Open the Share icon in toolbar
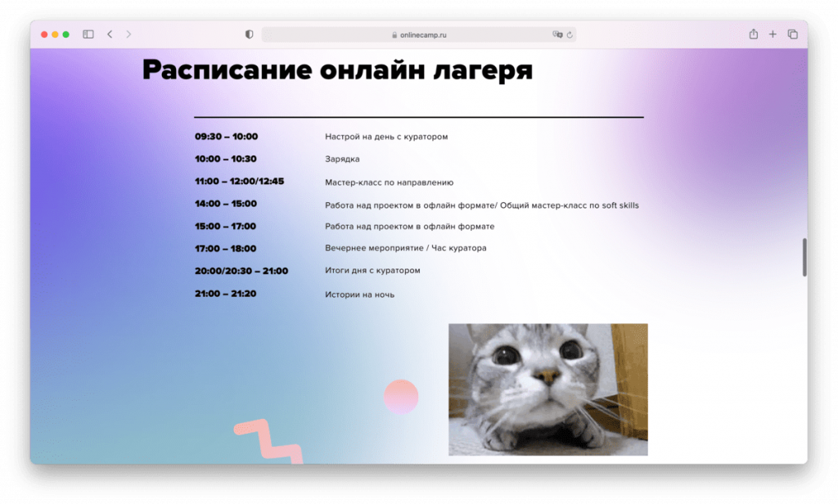This screenshot has height=504, width=838. pyautogui.click(x=754, y=34)
